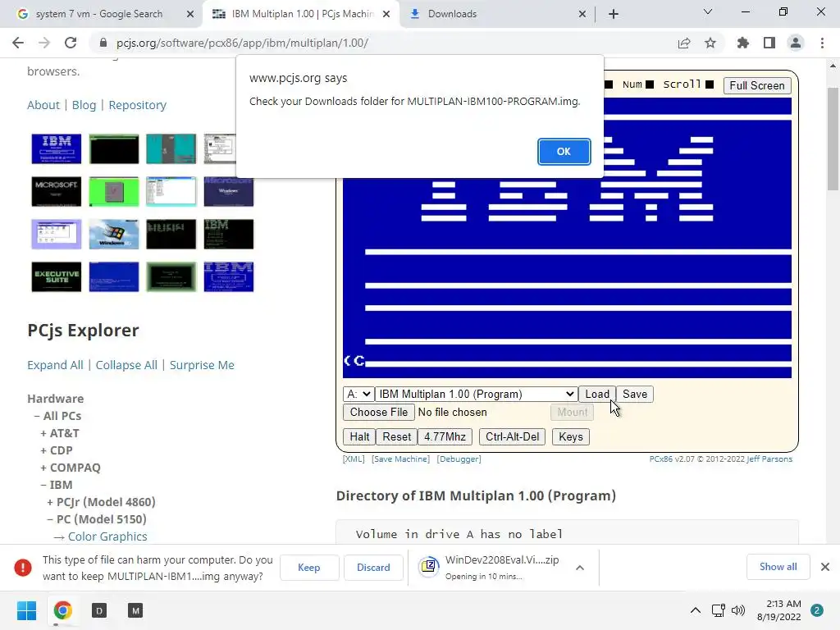Close the downloads bar
This screenshot has height=630, width=840.
pos(825,567)
